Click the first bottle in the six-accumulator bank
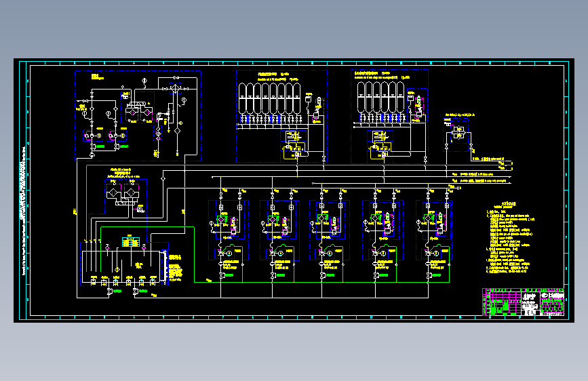588x381 pixels. coord(361,97)
